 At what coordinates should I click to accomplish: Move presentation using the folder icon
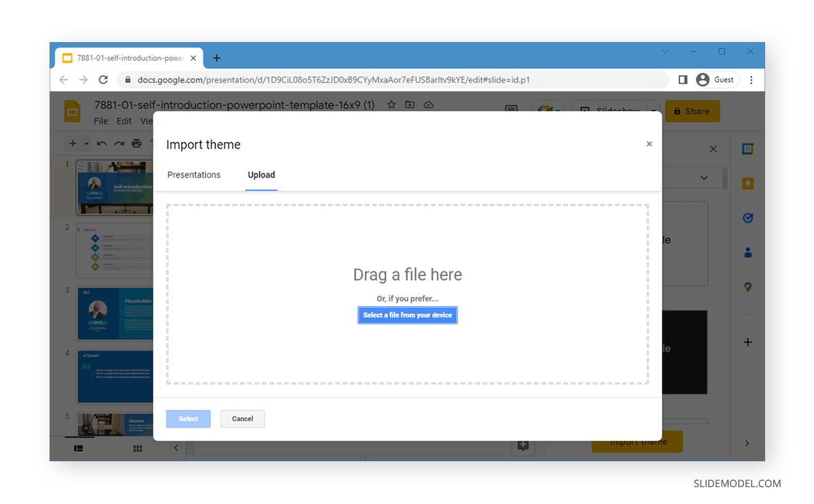click(x=410, y=104)
